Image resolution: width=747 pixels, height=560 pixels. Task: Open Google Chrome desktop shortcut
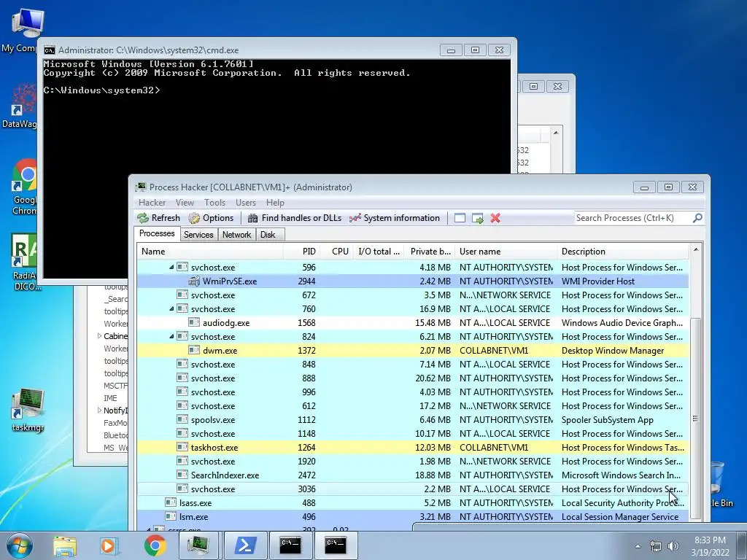25,187
